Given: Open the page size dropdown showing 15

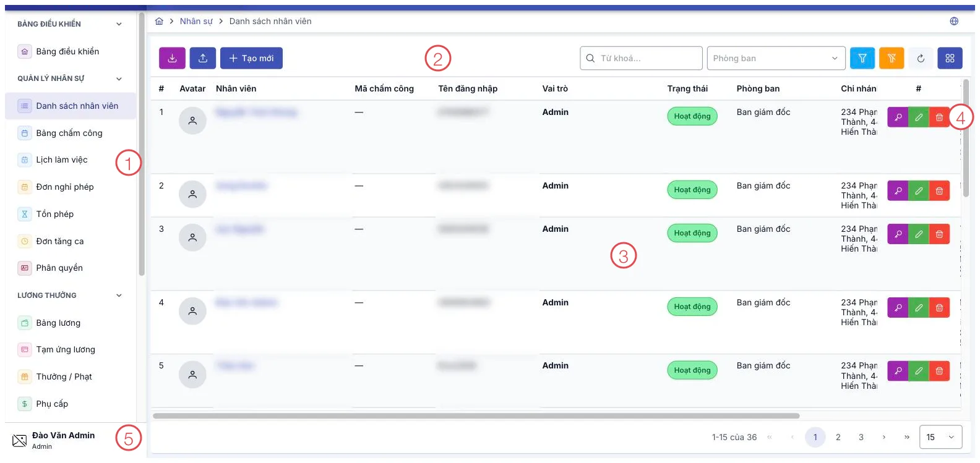Looking at the screenshot, I should point(940,437).
